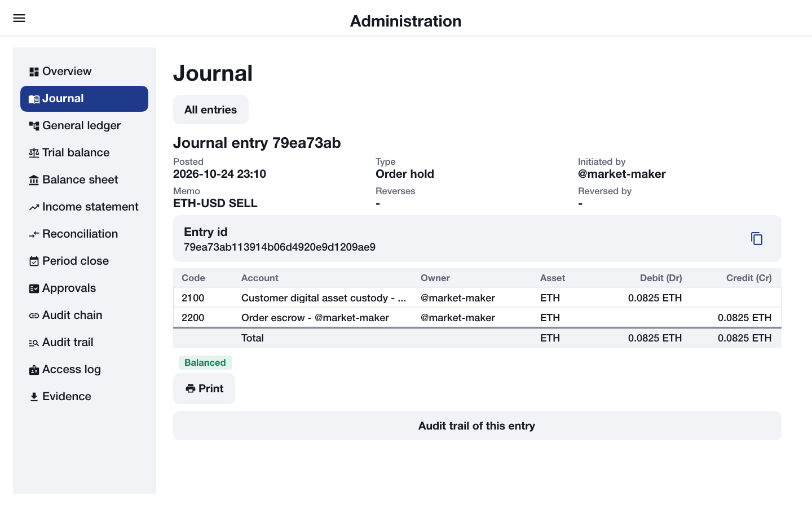Click the Administration page title
This screenshot has height=508, width=812.
(406, 21)
